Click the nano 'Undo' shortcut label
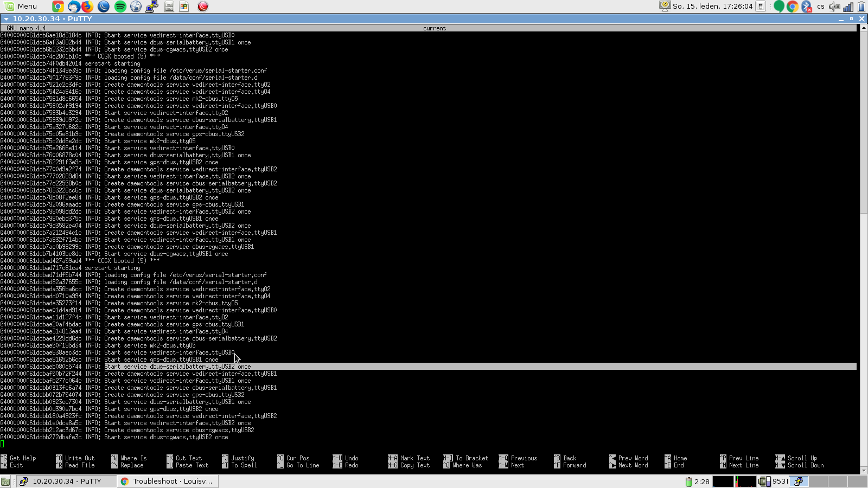 click(352, 458)
